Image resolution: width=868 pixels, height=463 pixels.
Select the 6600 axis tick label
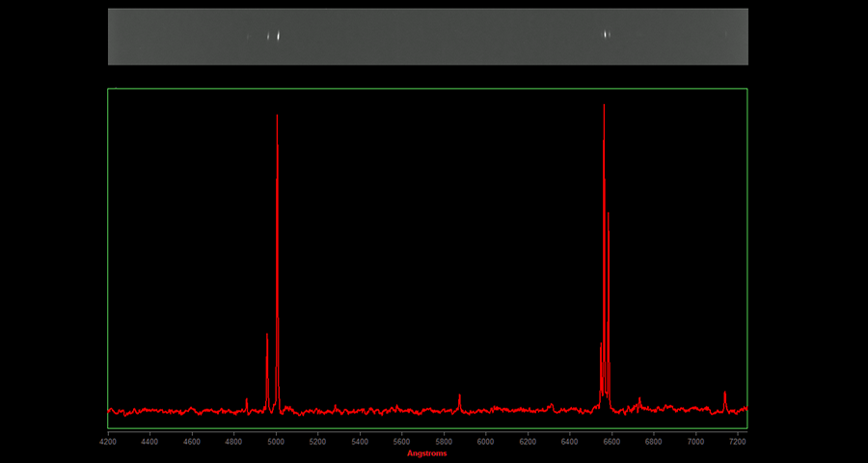click(611, 441)
